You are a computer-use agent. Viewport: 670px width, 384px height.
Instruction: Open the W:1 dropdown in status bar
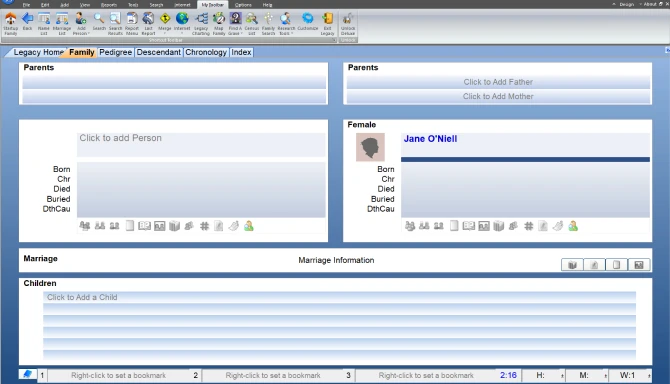point(649,375)
